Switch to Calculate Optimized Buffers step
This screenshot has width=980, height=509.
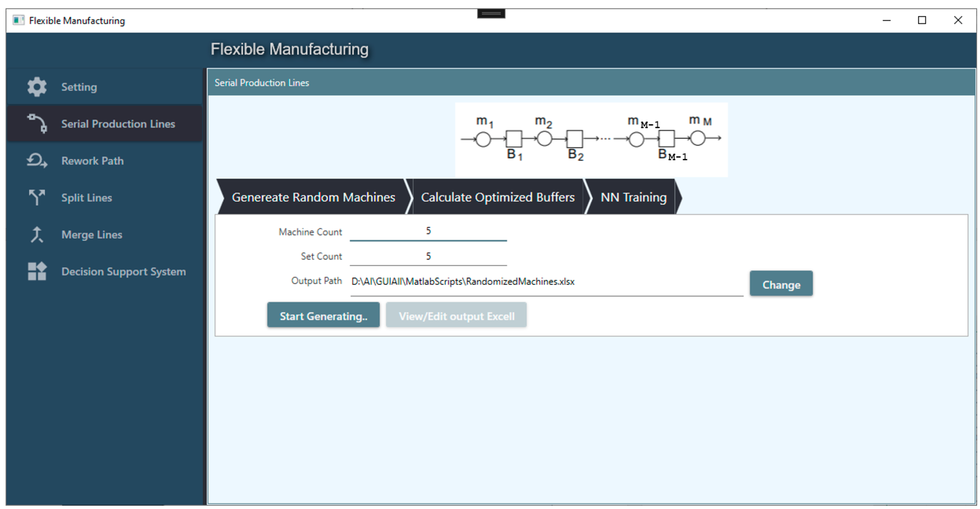[x=497, y=197]
